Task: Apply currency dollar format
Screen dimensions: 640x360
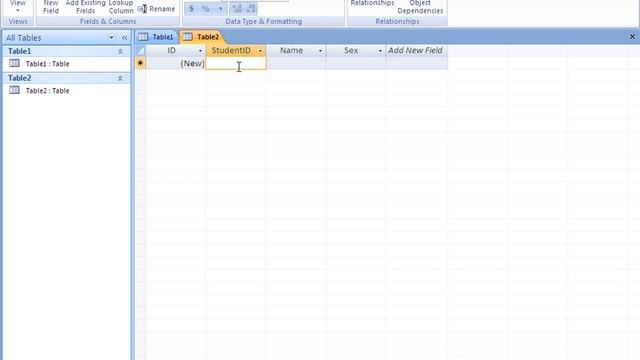Action: [x=191, y=9]
